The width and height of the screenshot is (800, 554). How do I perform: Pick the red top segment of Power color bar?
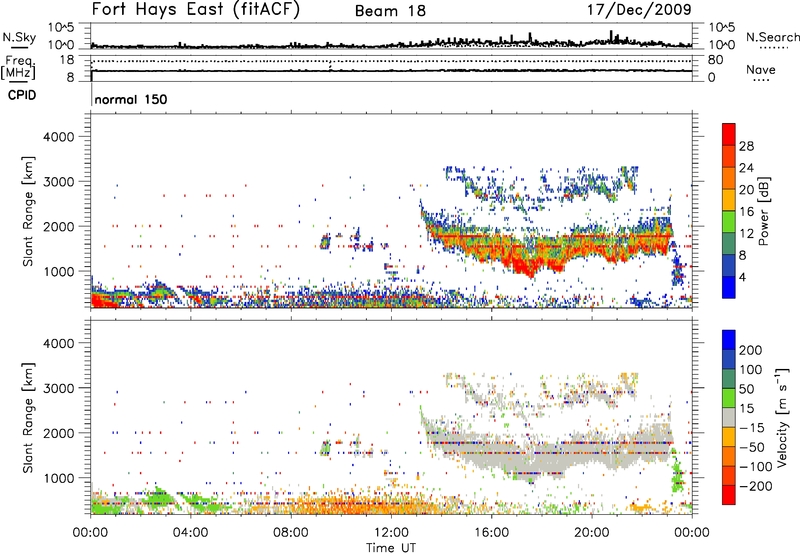tap(729, 134)
